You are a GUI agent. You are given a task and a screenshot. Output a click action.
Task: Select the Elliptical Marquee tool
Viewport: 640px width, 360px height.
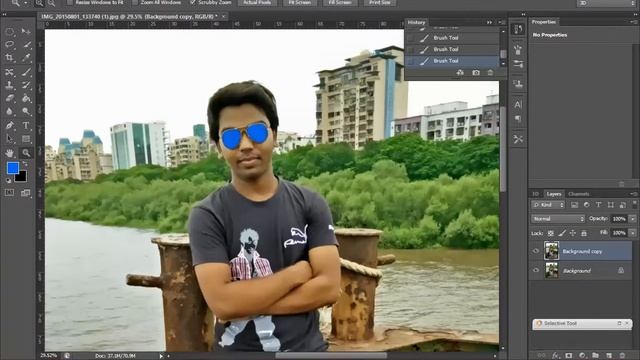[9, 31]
